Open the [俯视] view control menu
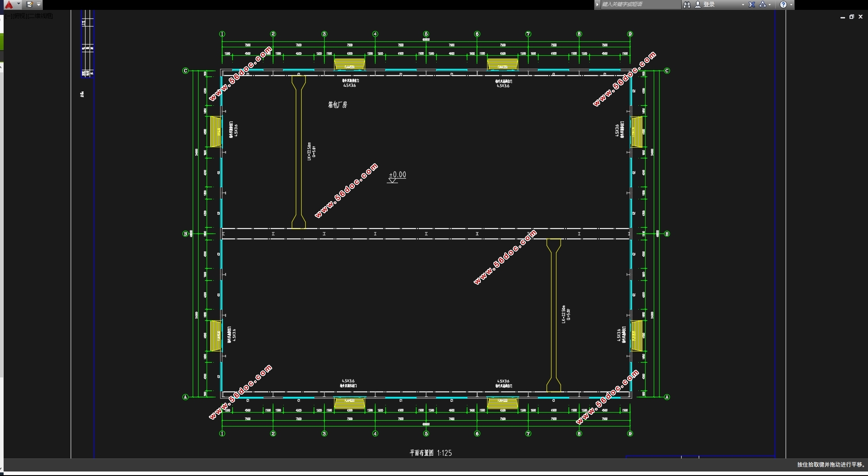This screenshot has height=476, width=868. (20, 16)
